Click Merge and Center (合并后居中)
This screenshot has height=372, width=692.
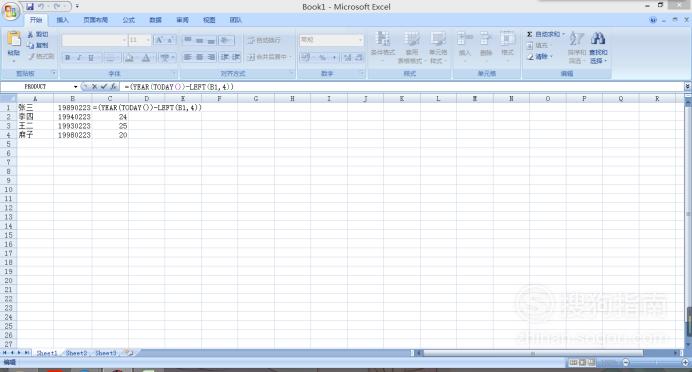pos(268,57)
